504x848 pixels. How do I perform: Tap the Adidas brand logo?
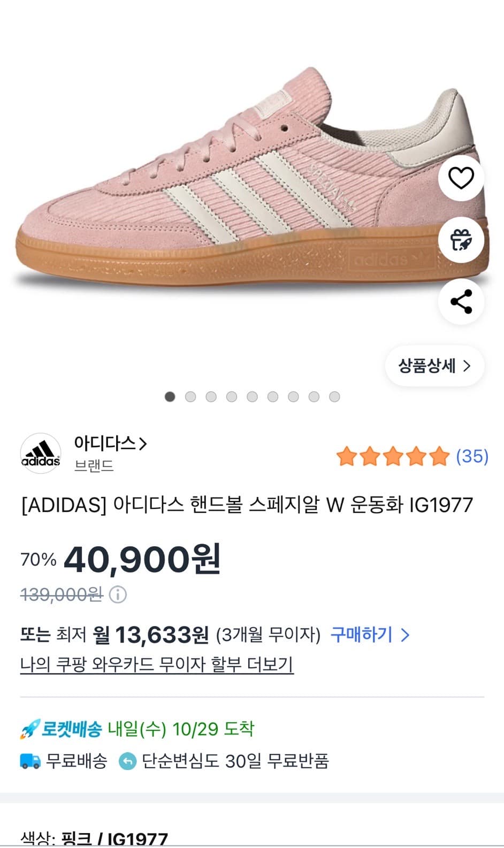[41, 454]
